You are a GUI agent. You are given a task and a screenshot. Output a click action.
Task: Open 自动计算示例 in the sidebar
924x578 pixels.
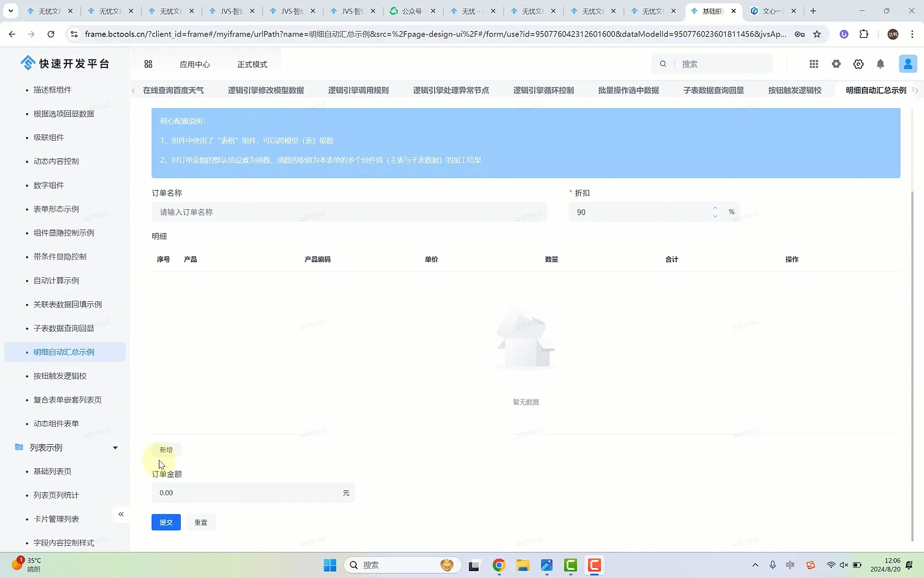pyautogui.click(x=56, y=280)
